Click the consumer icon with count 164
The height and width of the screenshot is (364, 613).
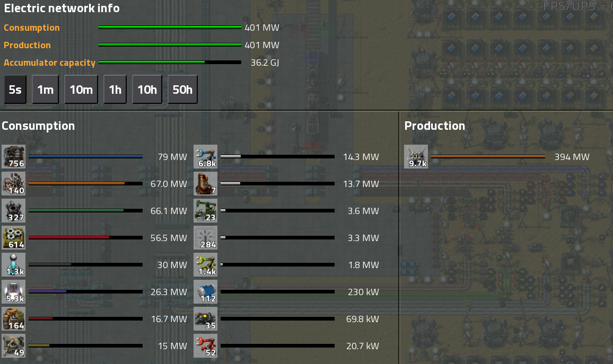pyautogui.click(x=14, y=318)
